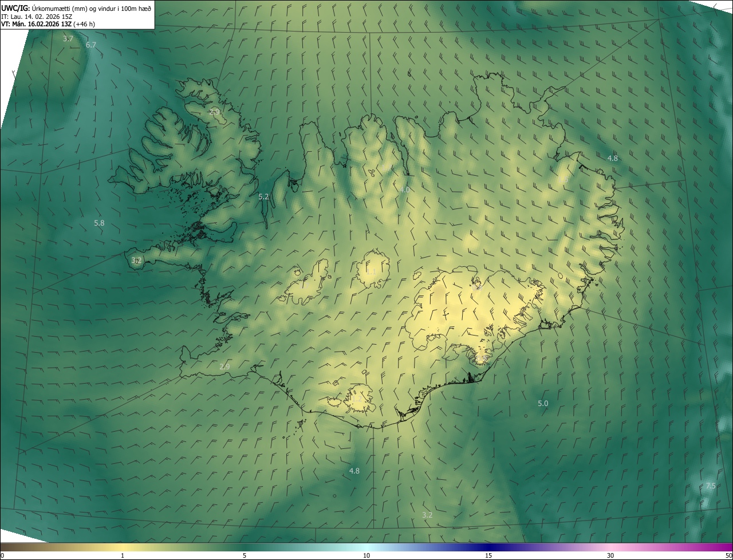Click the color scale tick label 1
The width and height of the screenshot is (733, 560).
[123, 556]
